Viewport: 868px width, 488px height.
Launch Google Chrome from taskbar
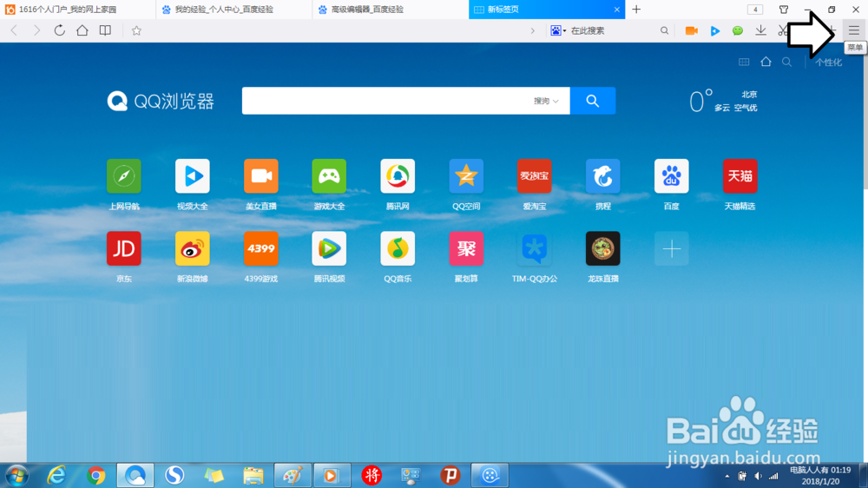95,475
